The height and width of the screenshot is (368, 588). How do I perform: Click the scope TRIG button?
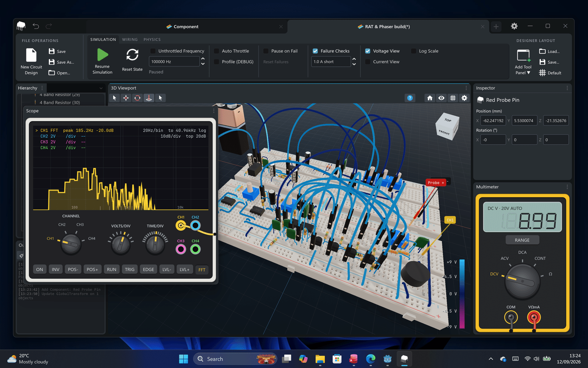[x=130, y=269]
